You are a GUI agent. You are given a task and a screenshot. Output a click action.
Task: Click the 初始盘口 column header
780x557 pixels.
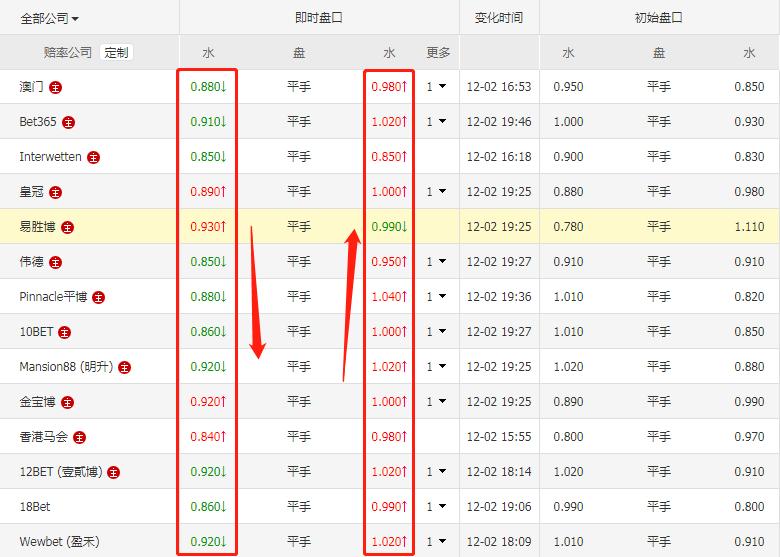[x=659, y=18]
